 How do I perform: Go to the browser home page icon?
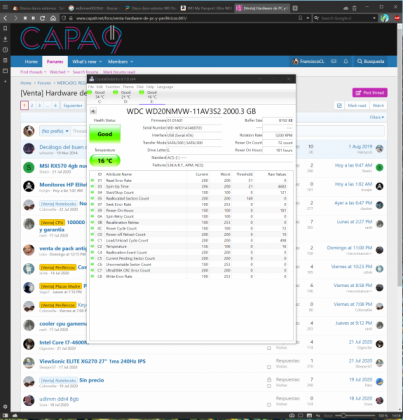[53, 18]
